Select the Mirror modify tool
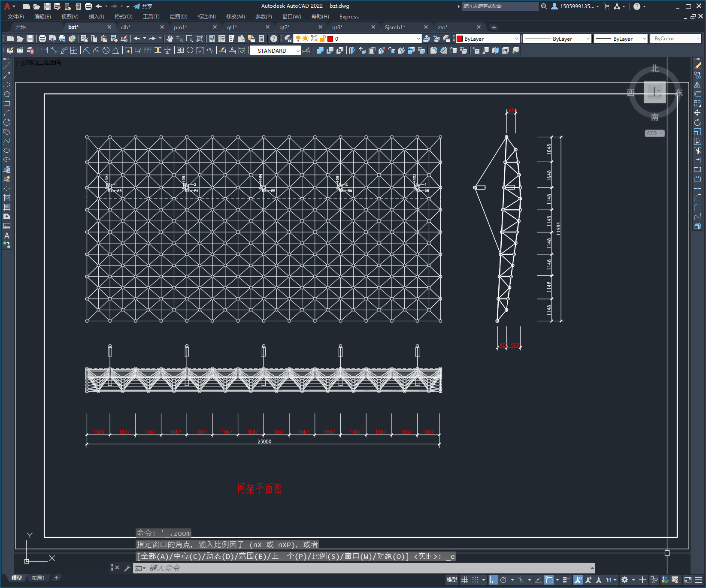 pyautogui.click(x=697, y=84)
